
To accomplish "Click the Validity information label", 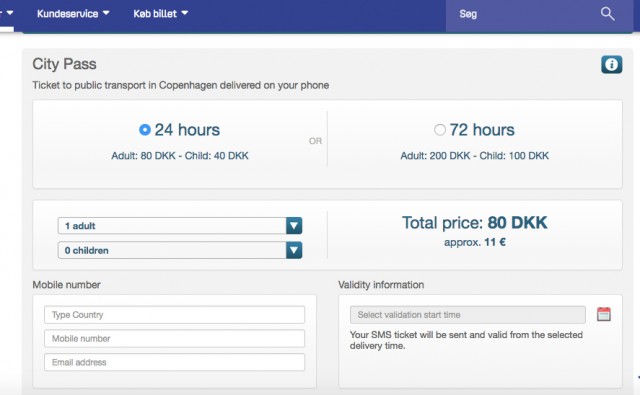I will [381, 285].
